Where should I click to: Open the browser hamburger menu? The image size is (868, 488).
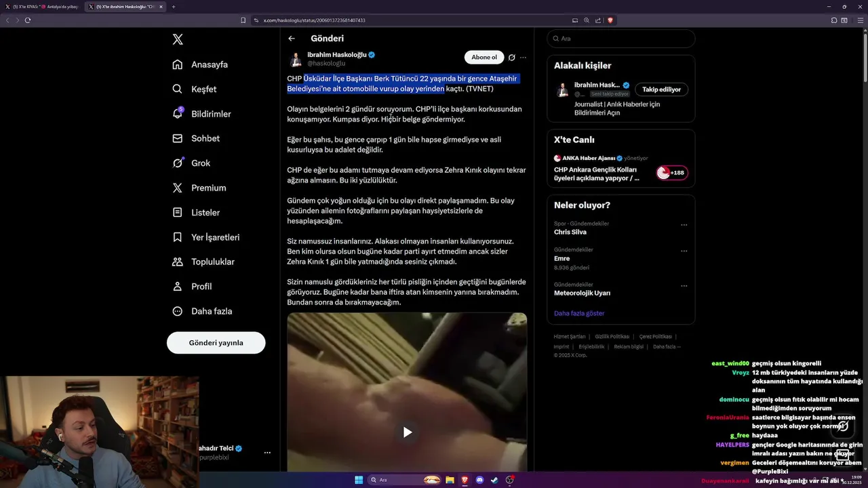tap(861, 20)
